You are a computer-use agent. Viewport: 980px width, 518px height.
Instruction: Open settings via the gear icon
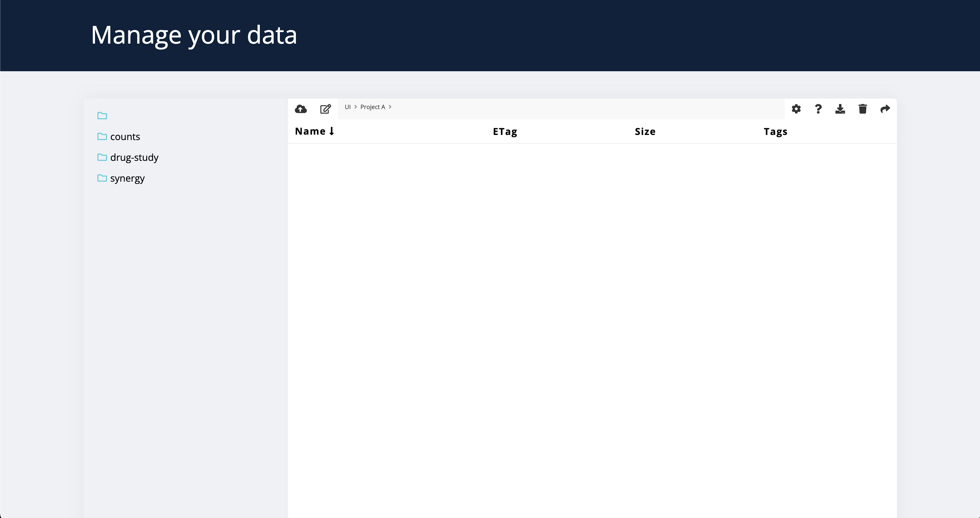click(796, 109)
